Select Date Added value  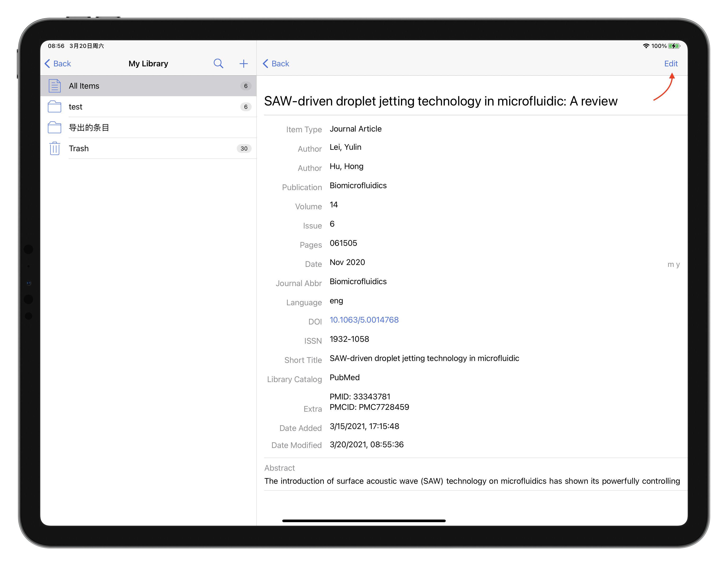[x=364, y=426]
